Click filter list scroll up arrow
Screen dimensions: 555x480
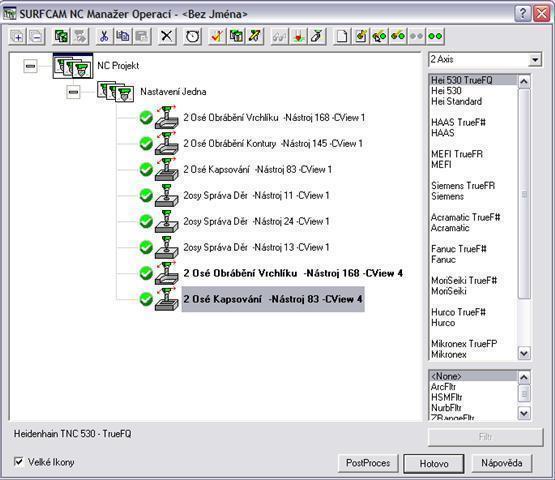pyautogui.click(x=524, y=377)
